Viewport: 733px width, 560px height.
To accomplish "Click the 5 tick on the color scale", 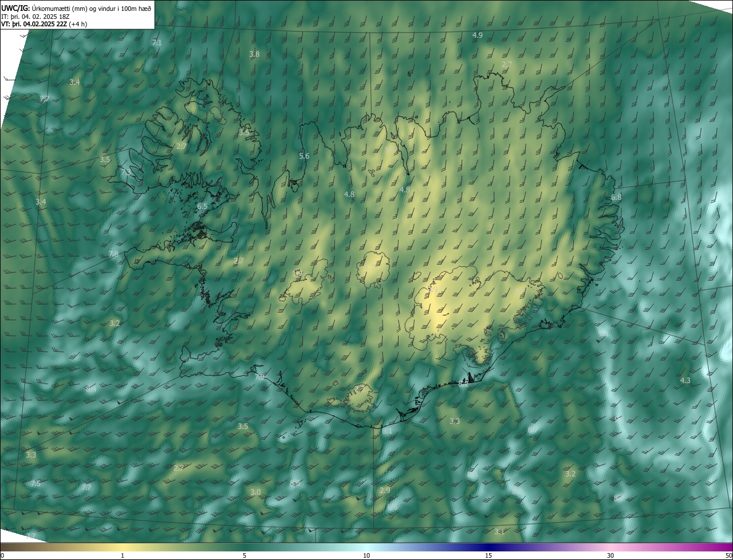I will click(245, 555).
